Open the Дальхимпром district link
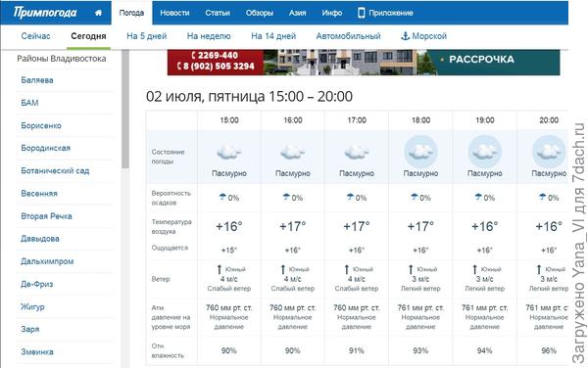The image size is (588, 368). coord(47,261)
